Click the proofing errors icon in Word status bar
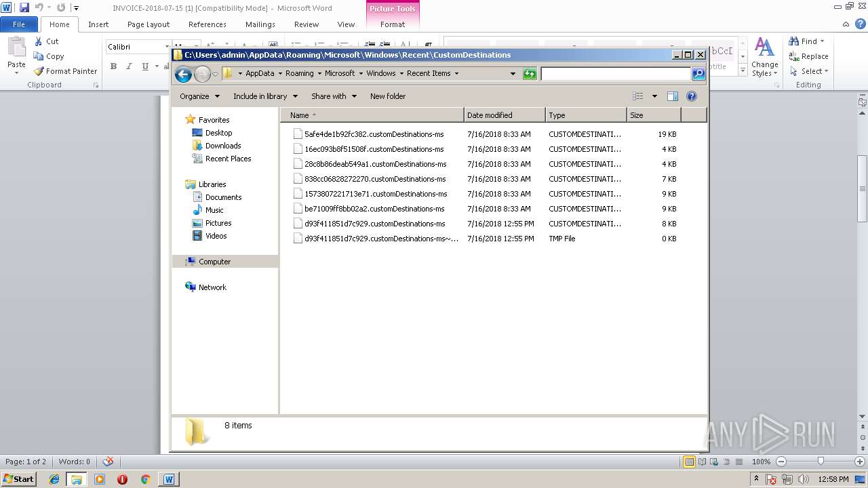The image size is (868, 488). point(107,462)
